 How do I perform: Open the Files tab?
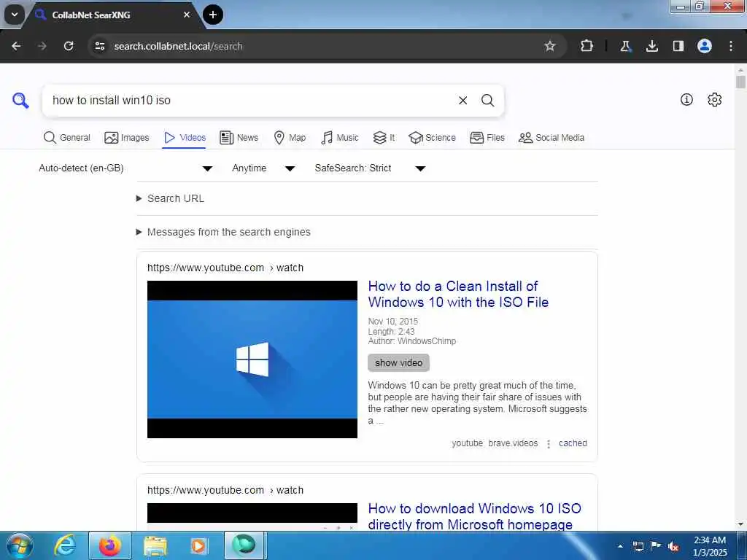point(487,138)
